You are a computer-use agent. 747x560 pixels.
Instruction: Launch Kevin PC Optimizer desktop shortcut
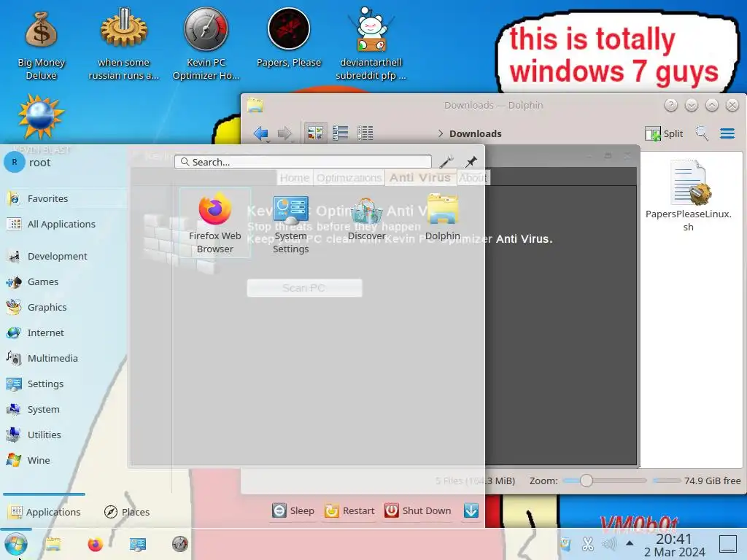206,45
